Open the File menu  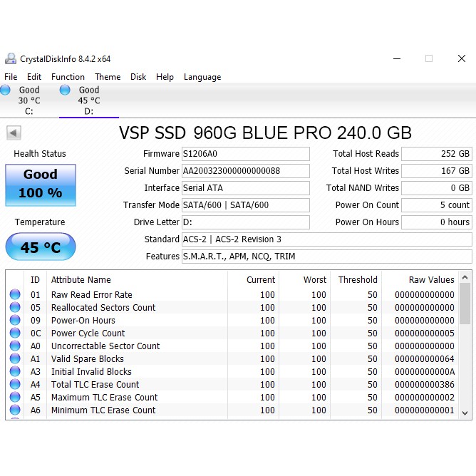click(x=11, y=77)
